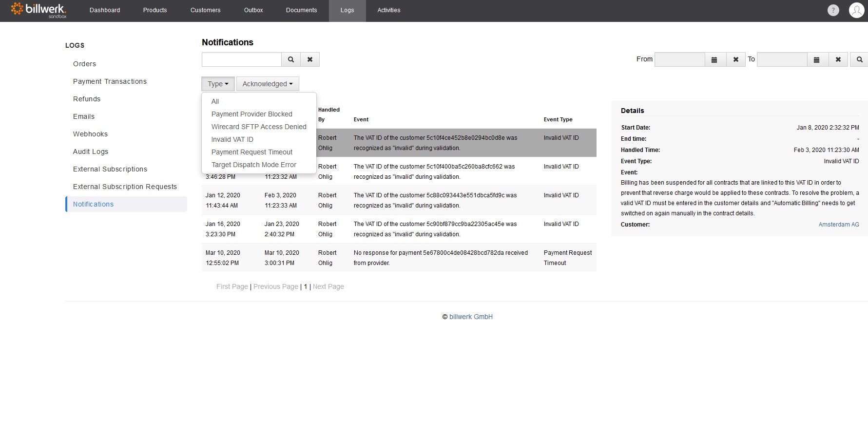This screenshot has width=868, height=436.
Task: Click the Event Type column header
Action: tap(558, 119)
